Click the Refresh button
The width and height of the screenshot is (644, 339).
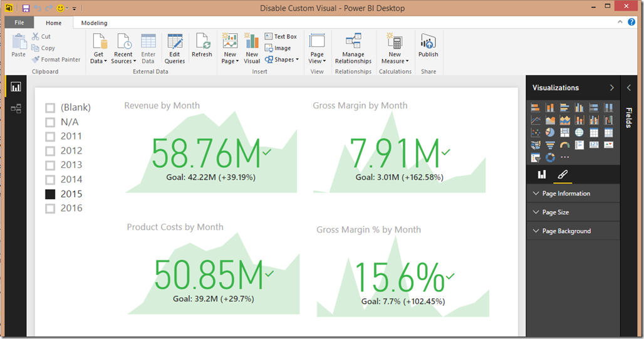202,45
